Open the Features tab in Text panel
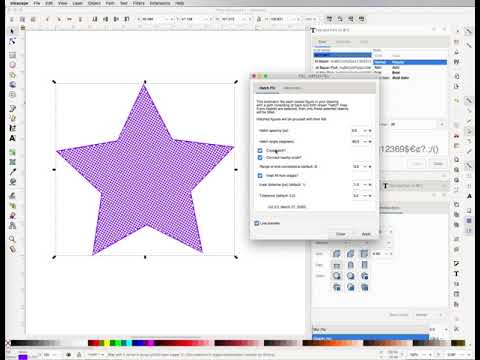 point(343,42)
